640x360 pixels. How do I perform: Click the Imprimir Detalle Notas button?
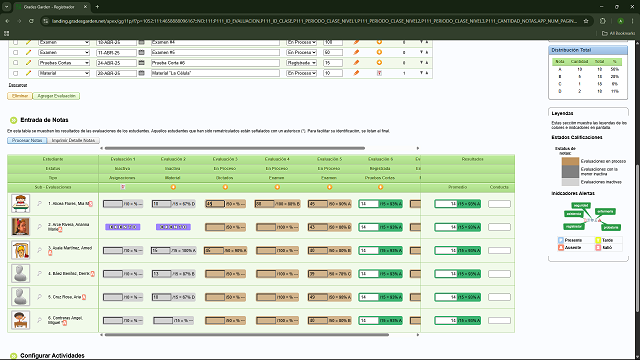click(x=73, y=140)
